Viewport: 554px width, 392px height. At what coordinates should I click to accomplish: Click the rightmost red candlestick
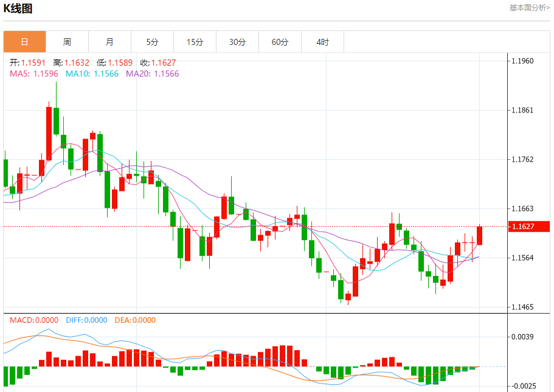tap(480, 235)
